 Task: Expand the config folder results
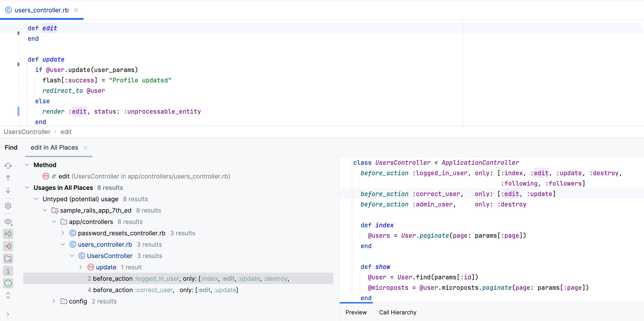[53, 301]
